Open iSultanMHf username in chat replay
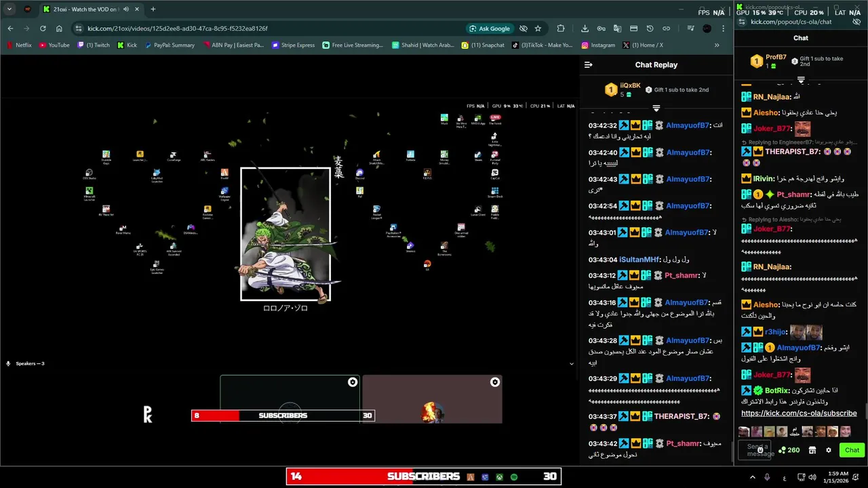Screen dimensions: 868x488 click(x=639, y=260)
